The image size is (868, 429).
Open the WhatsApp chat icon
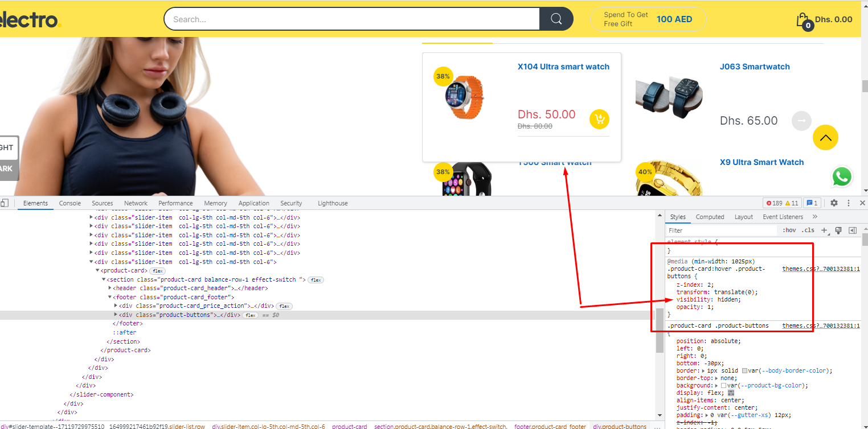[x=842, y=176]
